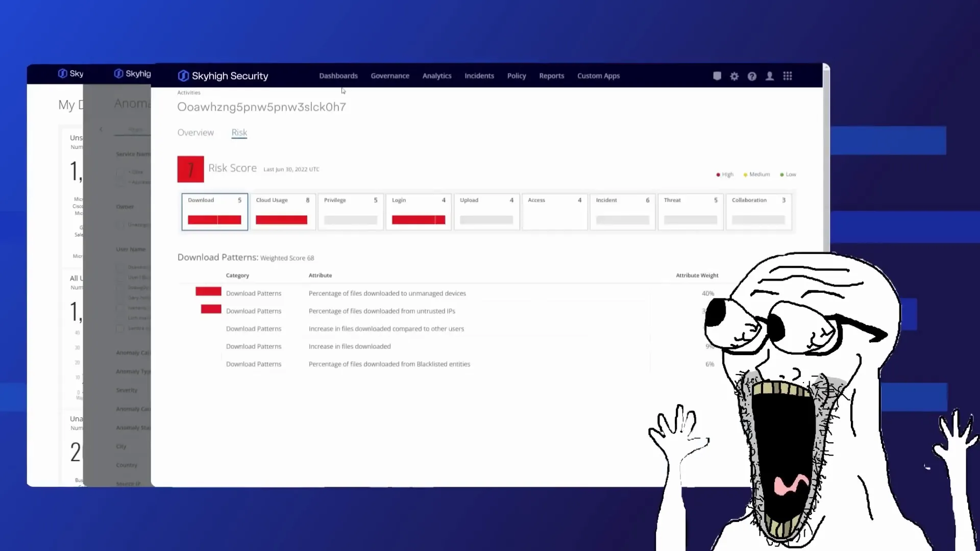The height and width of the screenshot is (551, 980).
Task: Open the Governance menu
Action: [390, 76]
